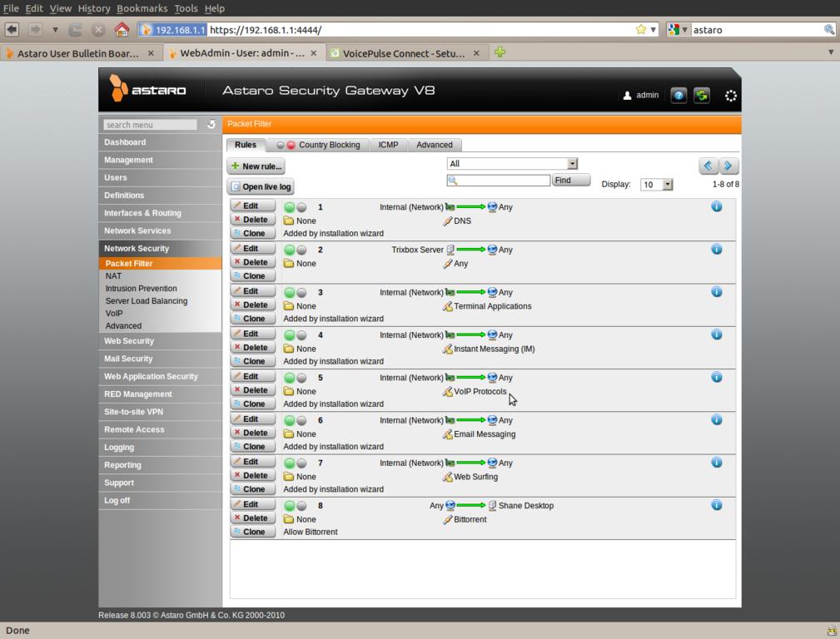840x639 pixels.
Task: Clone rule 5 VoIP Protocols
Action: pos(253,404)
